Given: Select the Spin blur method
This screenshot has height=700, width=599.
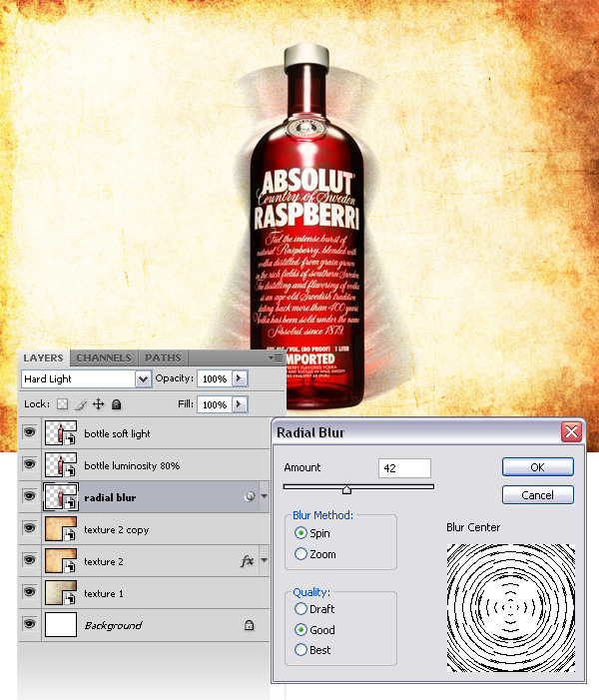Looking at the screenshot, I should pyautogui.click(x=300, y=533).
